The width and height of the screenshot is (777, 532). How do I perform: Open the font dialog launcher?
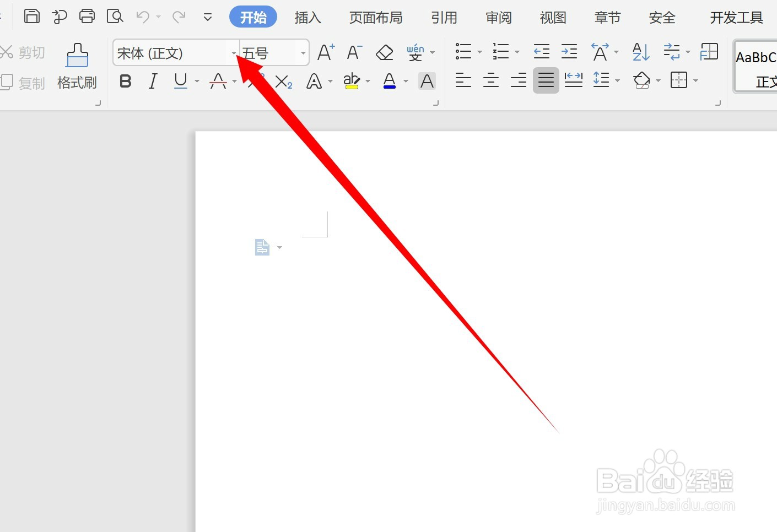tap(436, 103)
